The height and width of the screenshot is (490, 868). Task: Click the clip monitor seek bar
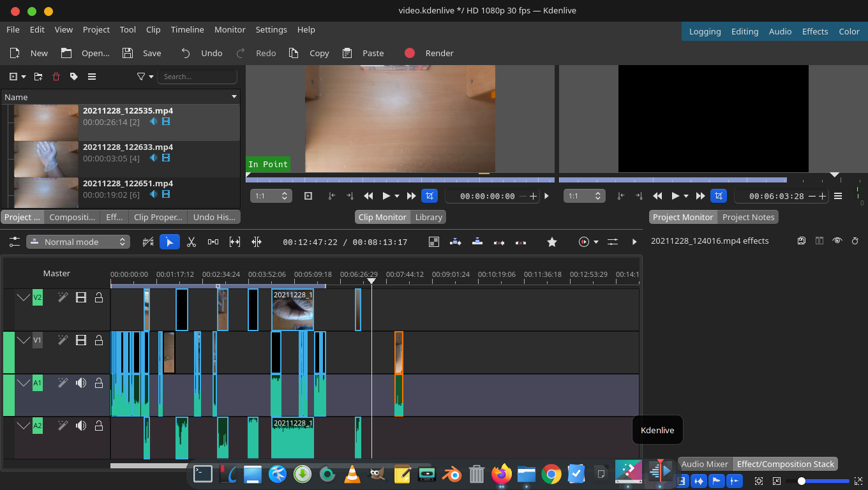click(x=400, y=180)
